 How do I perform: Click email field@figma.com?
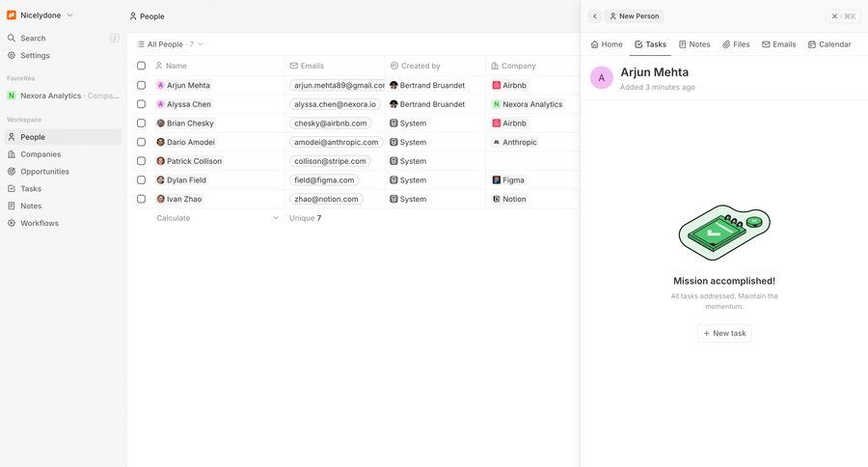[324, 180]
